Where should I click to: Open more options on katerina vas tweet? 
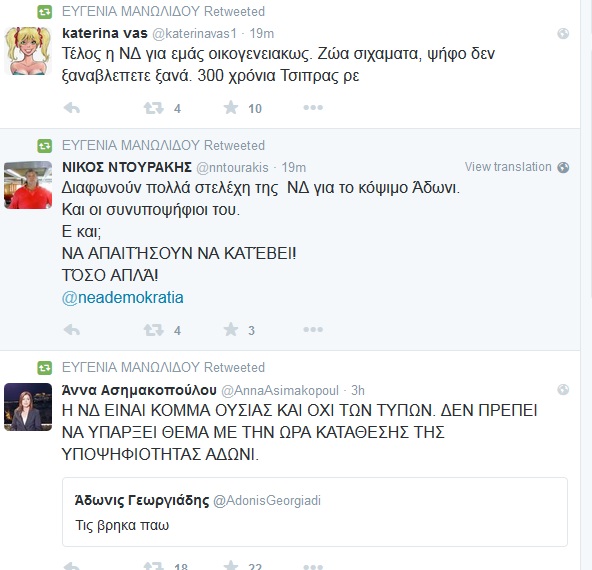pyautogui.click(x=313, y=108)
